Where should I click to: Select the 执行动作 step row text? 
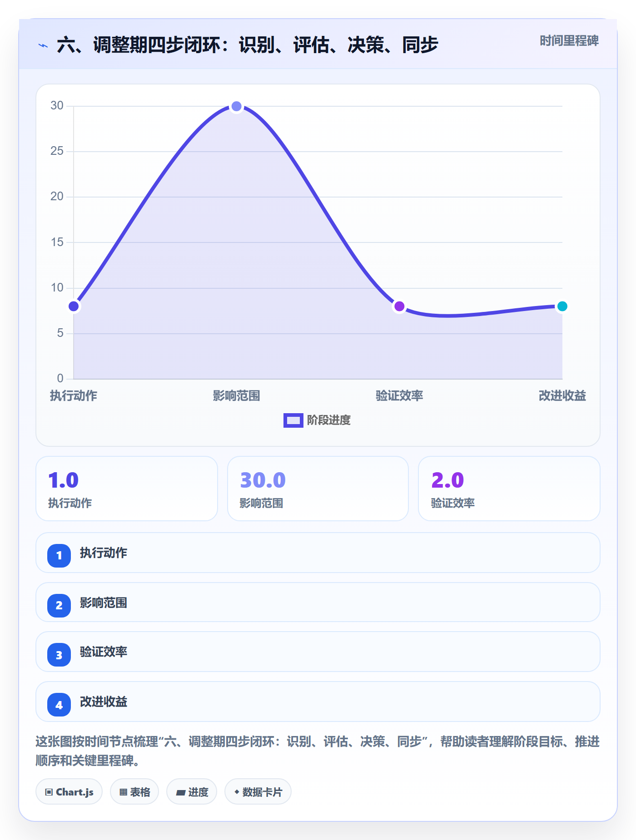(x=104, y=553)
